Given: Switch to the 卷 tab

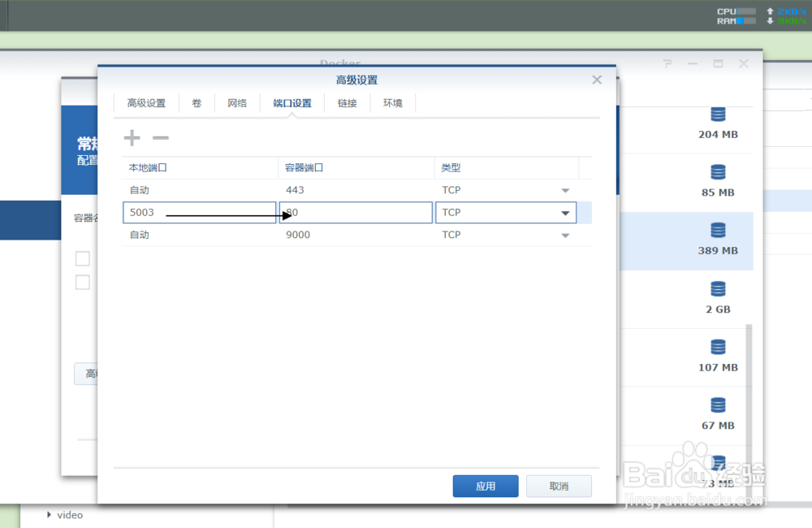Looking at the screenshot, I should pos(197,103).
